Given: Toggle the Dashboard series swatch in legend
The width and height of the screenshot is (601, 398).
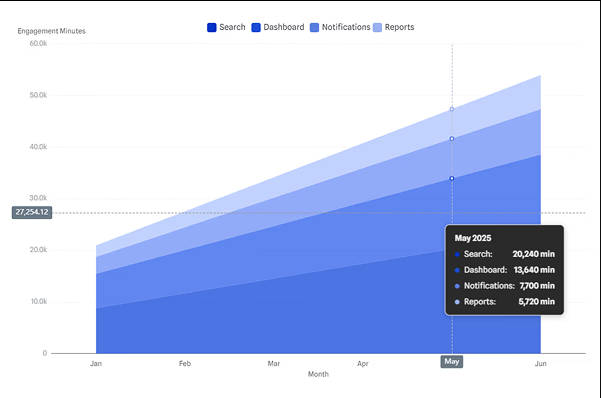Looking at the screenshot, I should point(256,28).
